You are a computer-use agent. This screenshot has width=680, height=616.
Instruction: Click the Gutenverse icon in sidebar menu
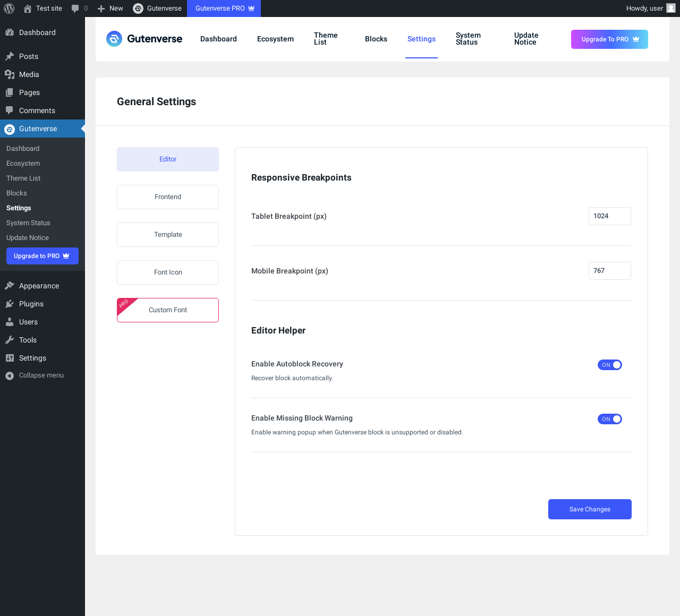[x=10, y=129]
